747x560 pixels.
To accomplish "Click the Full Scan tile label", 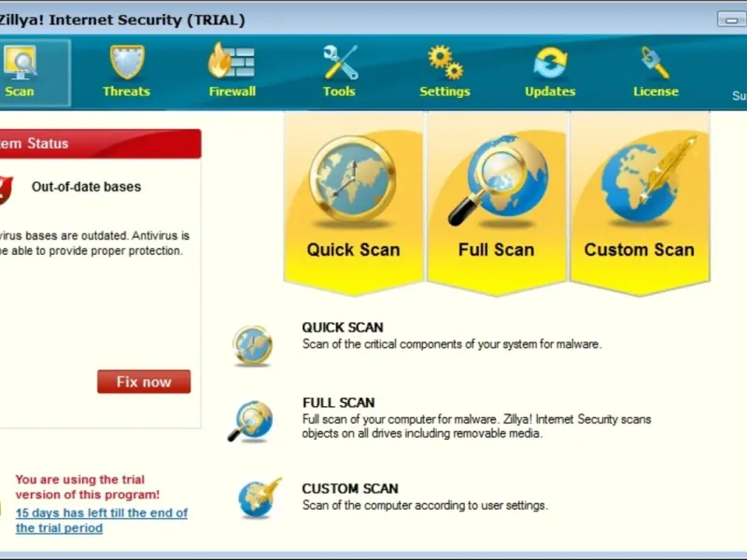I will coord(497,249).
